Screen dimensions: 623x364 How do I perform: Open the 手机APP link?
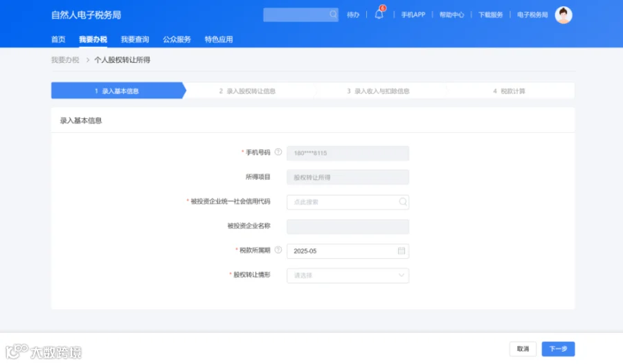pyautogui.click(x=413, y=15)
